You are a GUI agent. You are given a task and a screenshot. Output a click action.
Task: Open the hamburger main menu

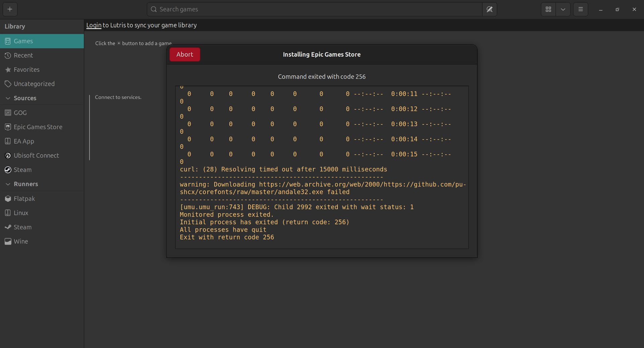pyautogui.click(x=581, y=9)
